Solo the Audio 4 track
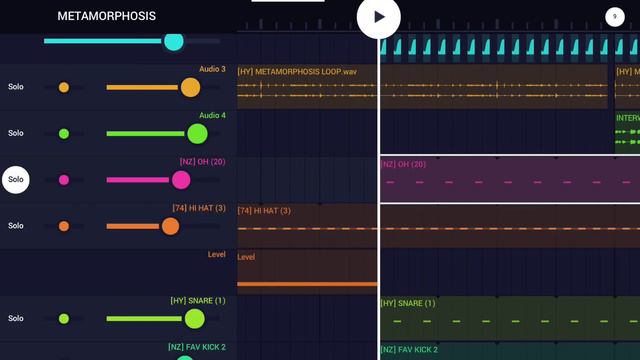640x360 pixels. click(x=16, y=133)
